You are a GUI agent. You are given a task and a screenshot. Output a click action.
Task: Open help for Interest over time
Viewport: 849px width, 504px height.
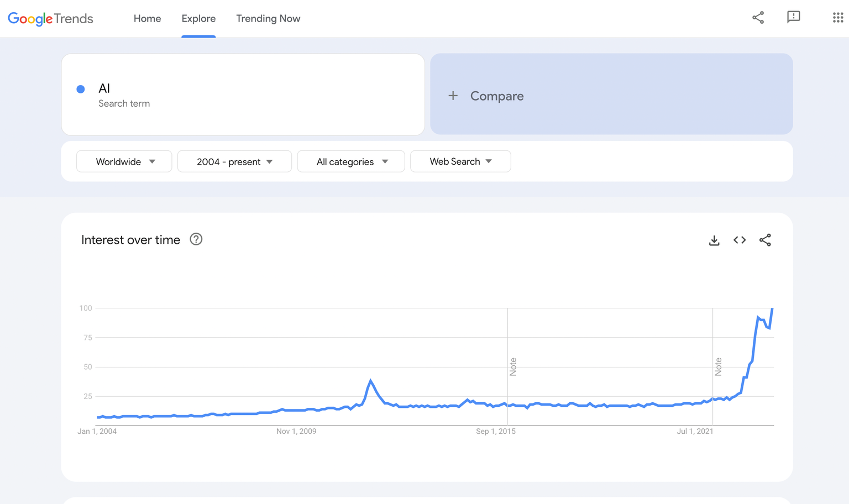(196, 239)
